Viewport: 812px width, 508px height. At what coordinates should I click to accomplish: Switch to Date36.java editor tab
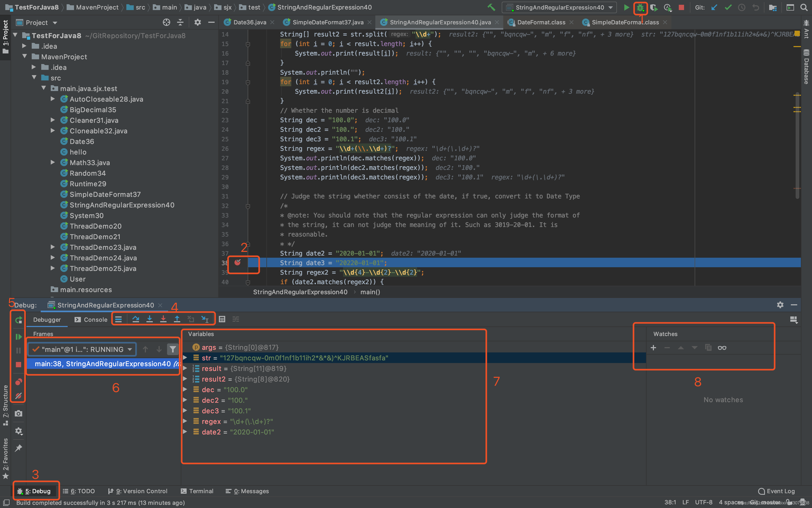click(249, 22)
